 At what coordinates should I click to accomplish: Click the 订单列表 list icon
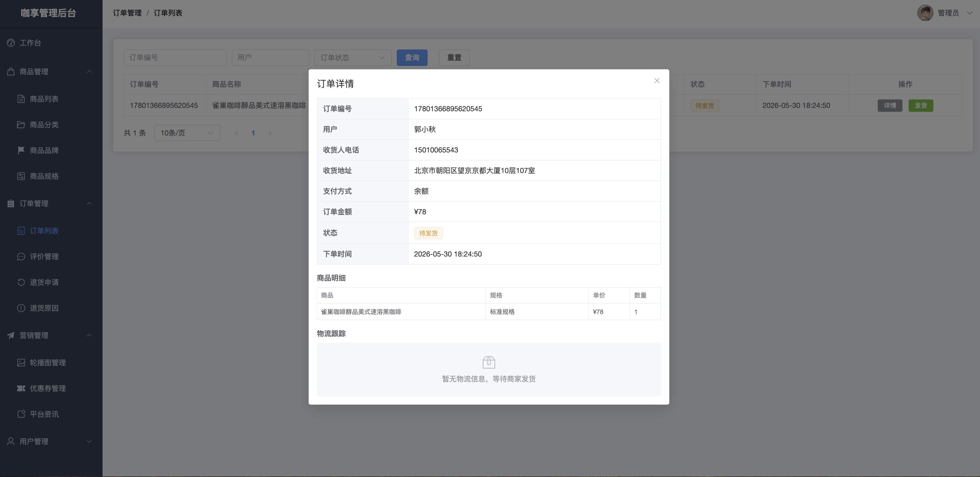[x=21, y=231]
